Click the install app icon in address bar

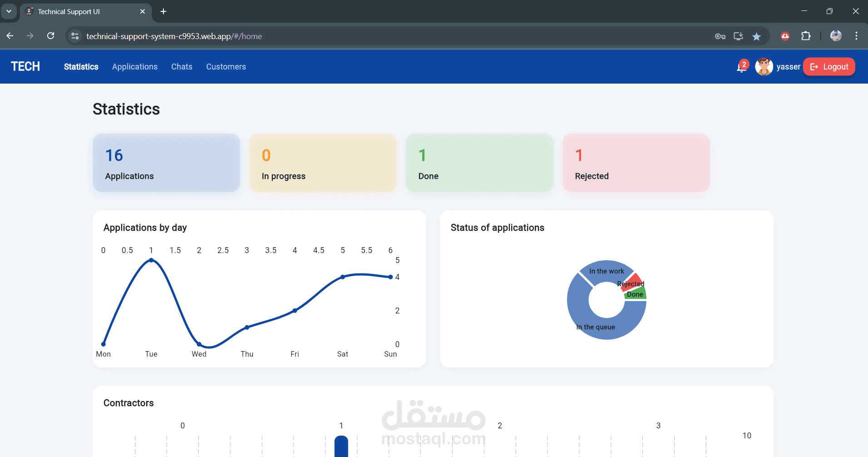[738, 36]
